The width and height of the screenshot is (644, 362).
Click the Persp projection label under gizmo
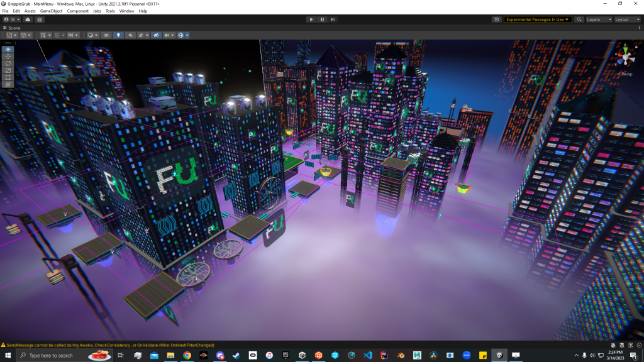(625, 74)
